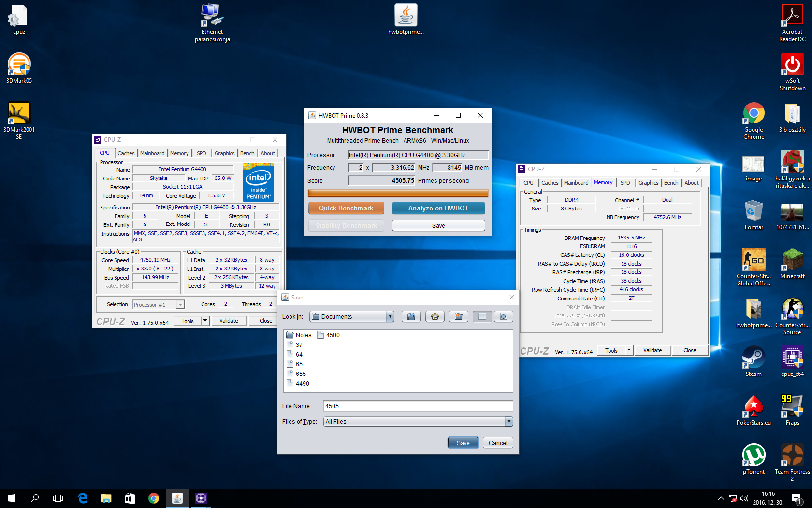Image resolution: width=812 pixels, height=508 pixels.
Task: Click Analyze on HWBOT button
Action: pos(438,208)
